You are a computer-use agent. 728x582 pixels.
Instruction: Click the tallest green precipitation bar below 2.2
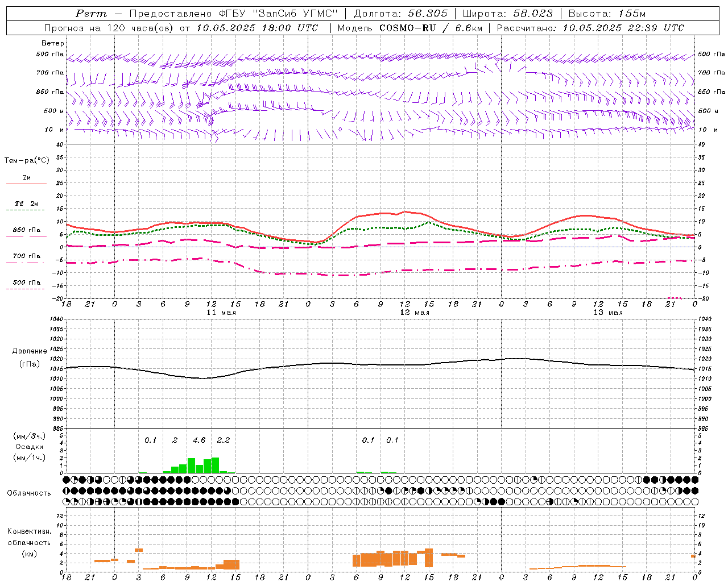tap(215, 465)
